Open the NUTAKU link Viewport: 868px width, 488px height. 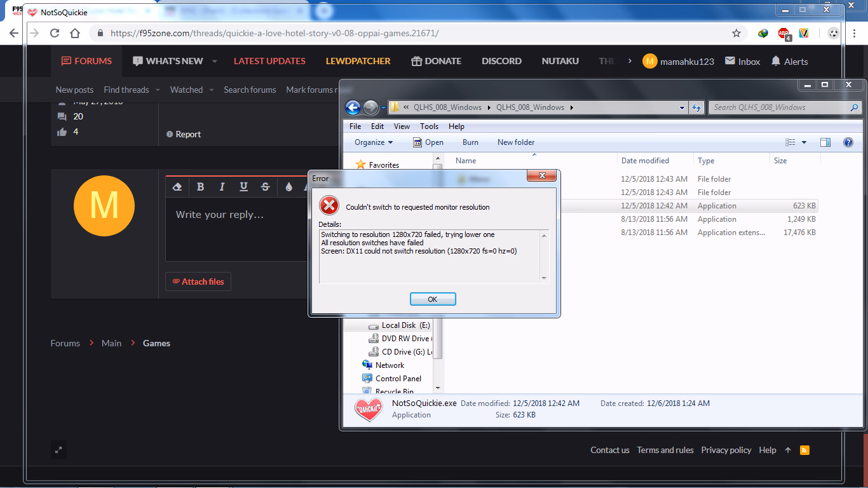(560, 61)
